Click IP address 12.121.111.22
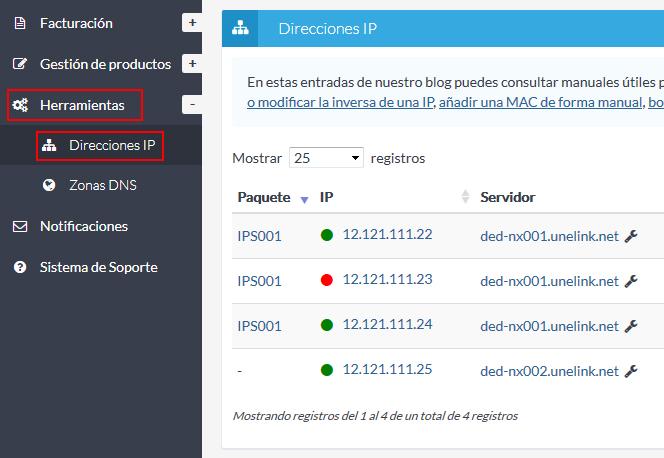The image size is (664, 458). 387,235
